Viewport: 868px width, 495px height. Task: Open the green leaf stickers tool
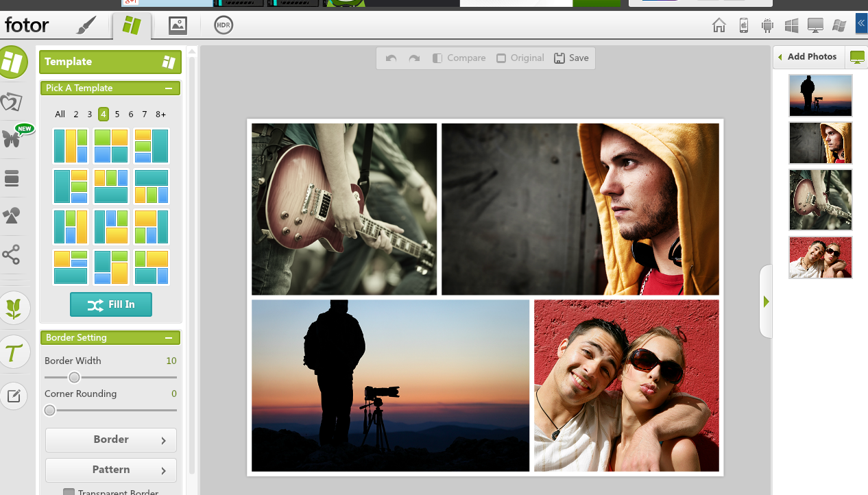tap(14, 308)
